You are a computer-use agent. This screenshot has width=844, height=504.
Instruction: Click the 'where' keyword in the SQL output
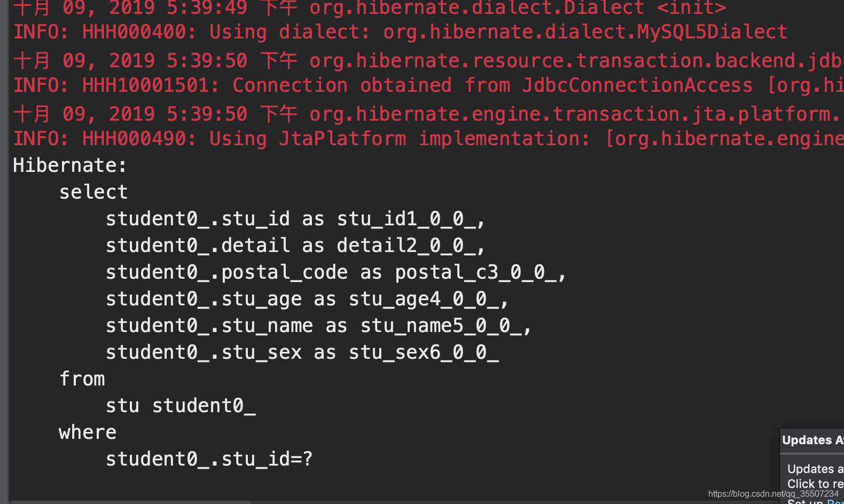88,432
